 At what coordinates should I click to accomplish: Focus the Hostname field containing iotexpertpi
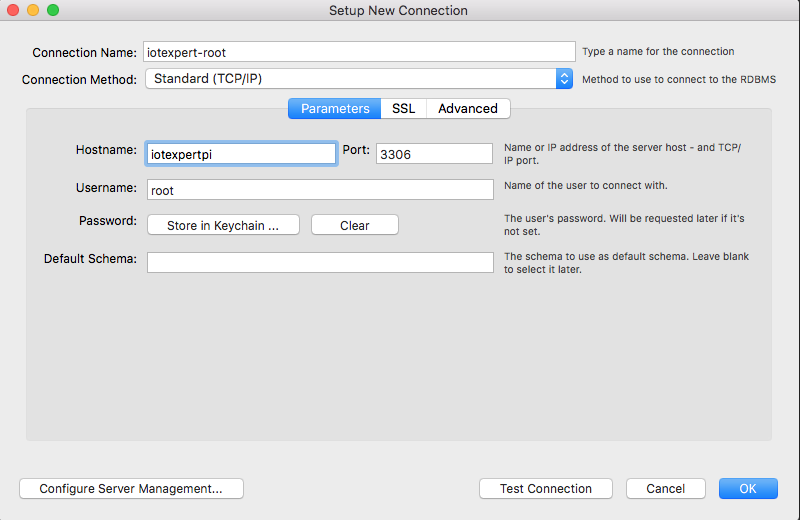[241, 154]
